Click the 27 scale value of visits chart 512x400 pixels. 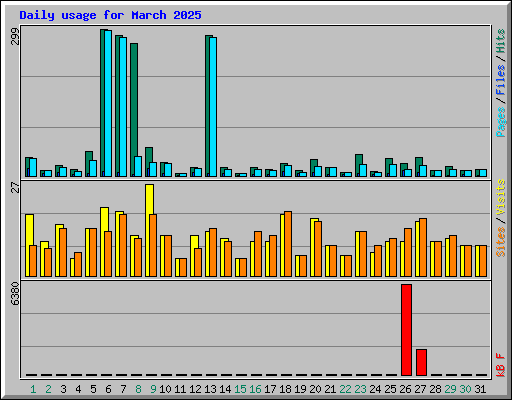click(x=15, y=188)
